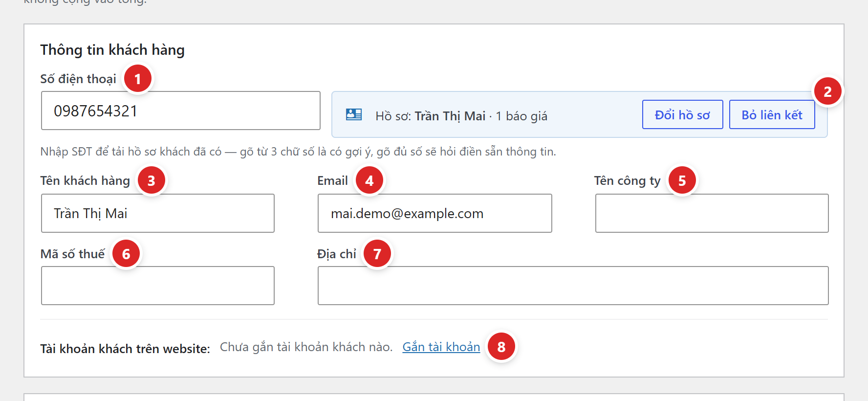Viewport: 868px width, 401px height.
Task: Select the empty Địa chỉ address field
Action: (573, 286)
